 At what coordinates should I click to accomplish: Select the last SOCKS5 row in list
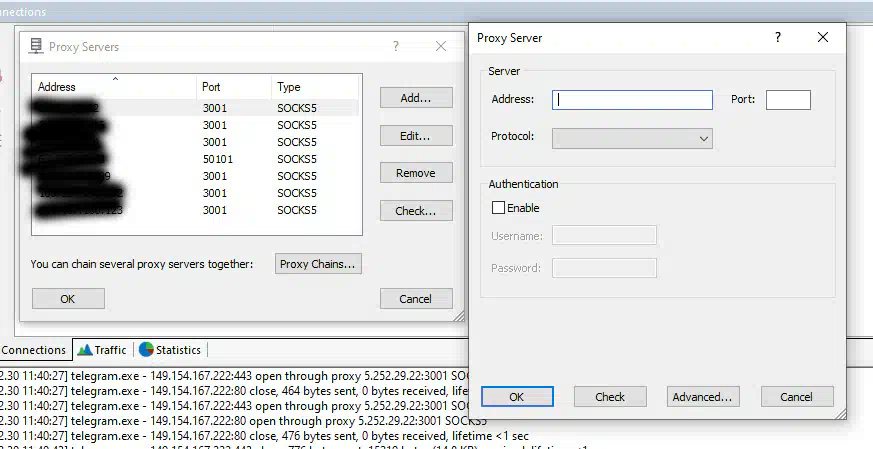(195, 210)
